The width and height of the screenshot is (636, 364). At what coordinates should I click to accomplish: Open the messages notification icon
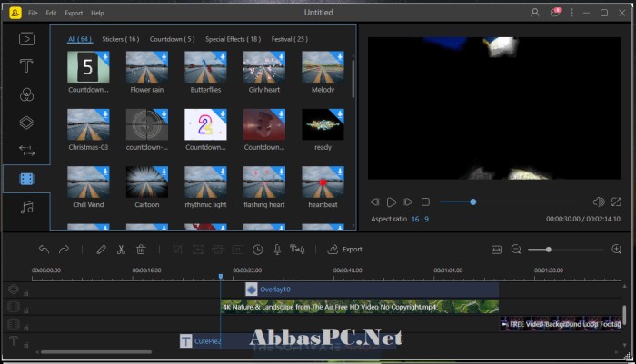555,12
